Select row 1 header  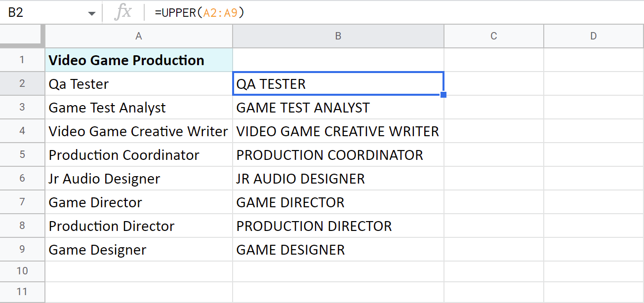click(22, 60)
